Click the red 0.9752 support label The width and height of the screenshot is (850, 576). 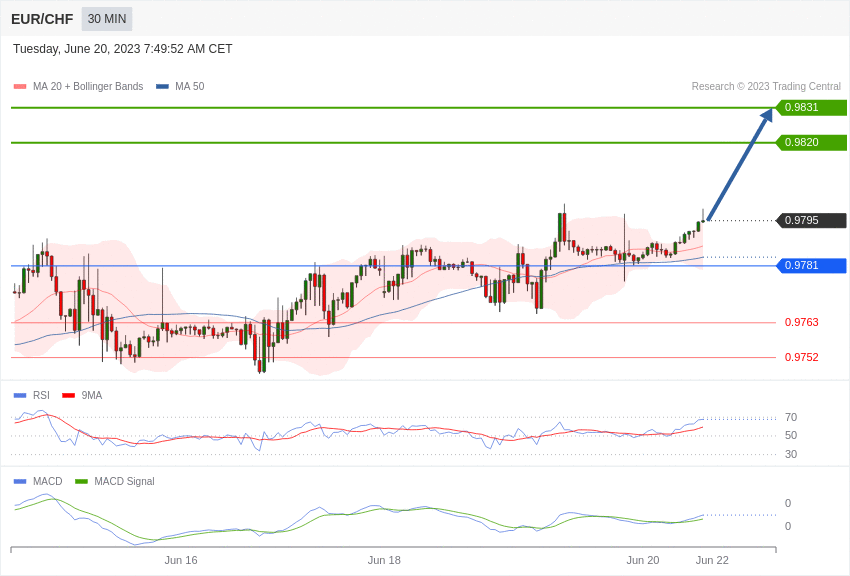click(x=802, y=357)
